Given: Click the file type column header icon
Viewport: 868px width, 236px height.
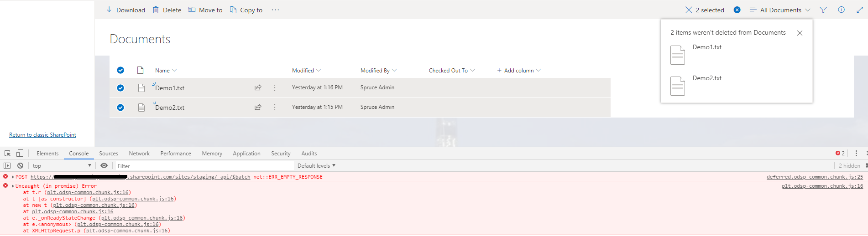Looking at the screenshot, I should 141,70.
